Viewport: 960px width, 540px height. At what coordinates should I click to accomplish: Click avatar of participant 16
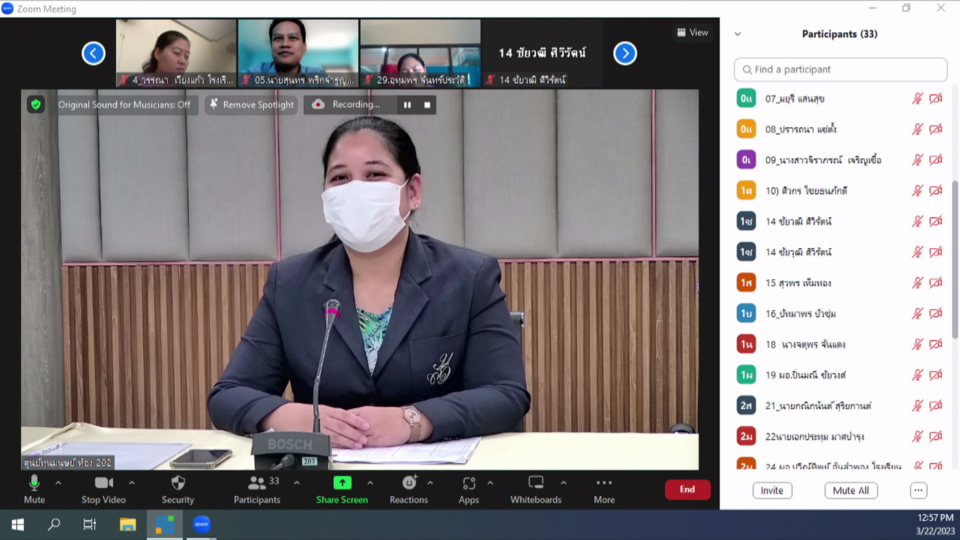(746, 313)
